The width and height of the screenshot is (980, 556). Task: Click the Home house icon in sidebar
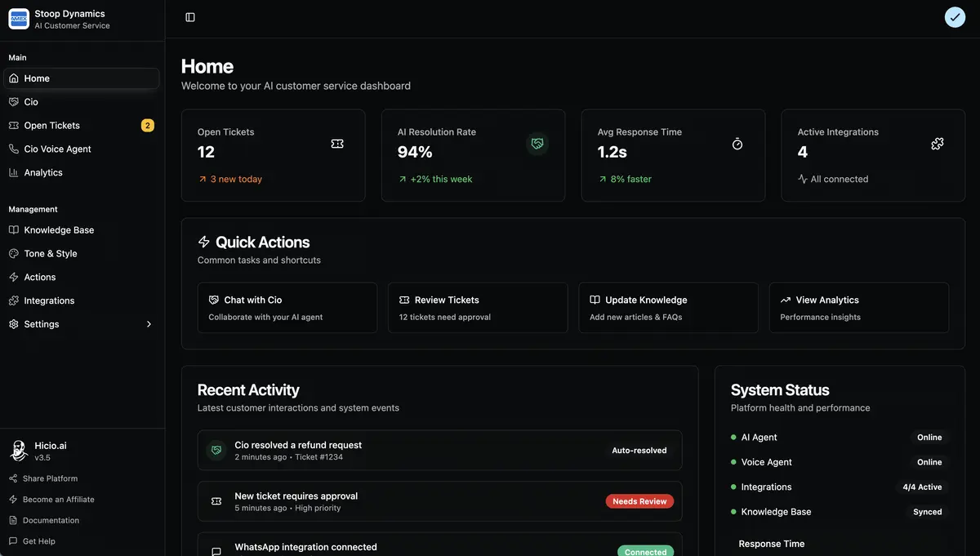coord(14,78)
